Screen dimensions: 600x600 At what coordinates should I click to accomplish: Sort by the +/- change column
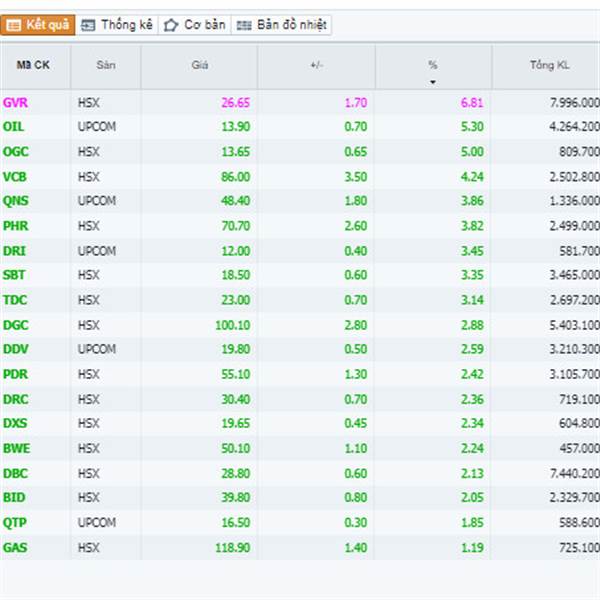[316, 65]
